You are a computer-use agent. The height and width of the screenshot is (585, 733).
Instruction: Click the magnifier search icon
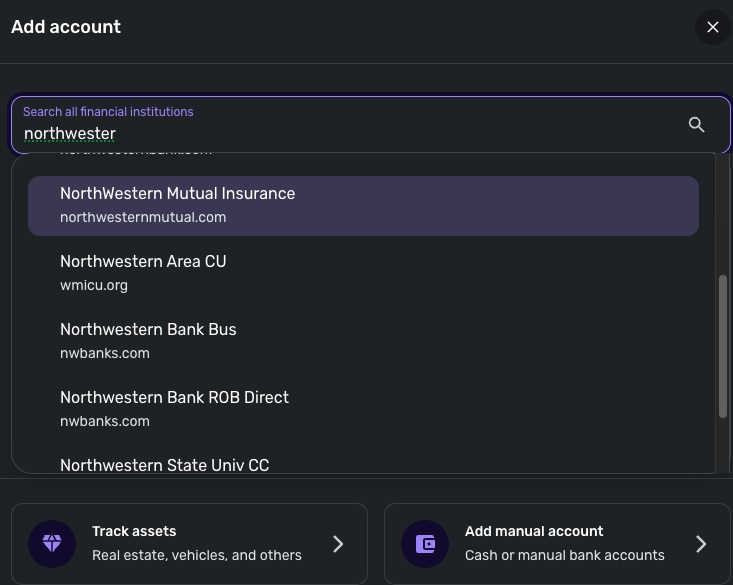(x=697, y=124)
